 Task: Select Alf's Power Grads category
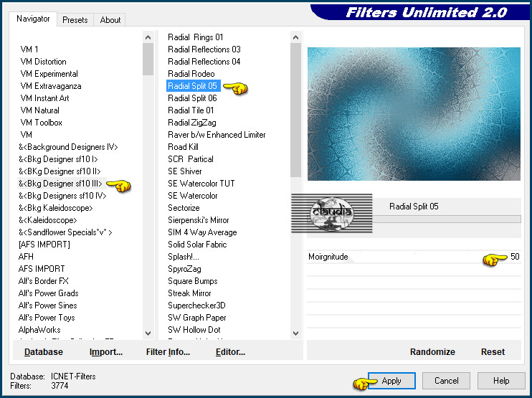pyautogui.click(x=48, y=293)
